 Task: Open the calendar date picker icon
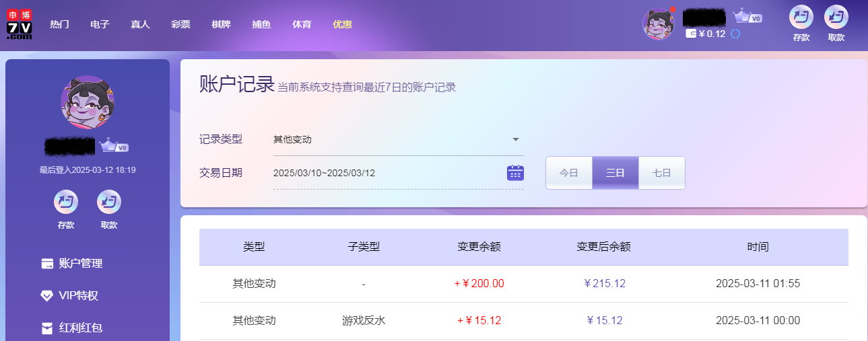(x=515, y=173)
